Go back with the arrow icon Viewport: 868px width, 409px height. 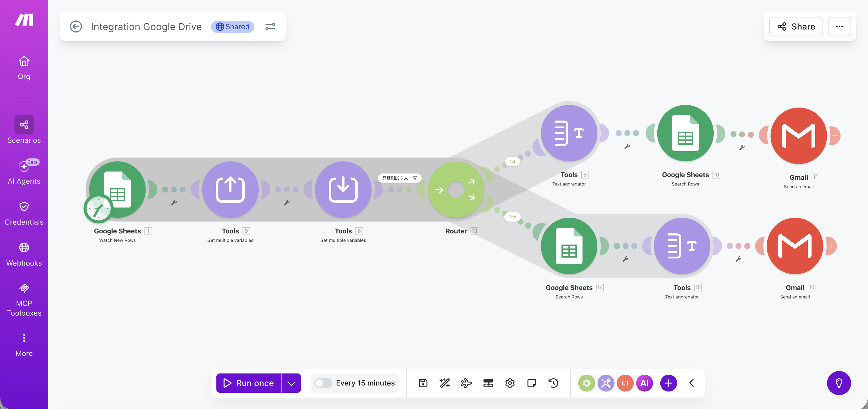click(76, 27)
